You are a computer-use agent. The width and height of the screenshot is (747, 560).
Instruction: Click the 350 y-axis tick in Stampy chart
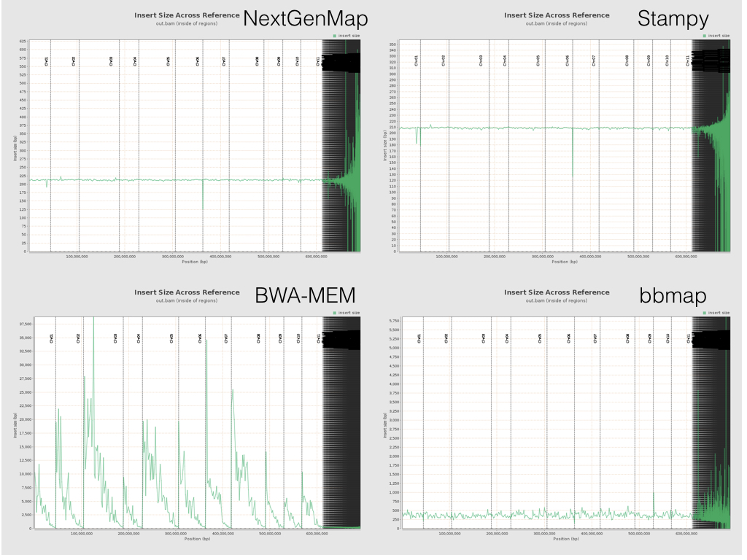coord(392,44)
